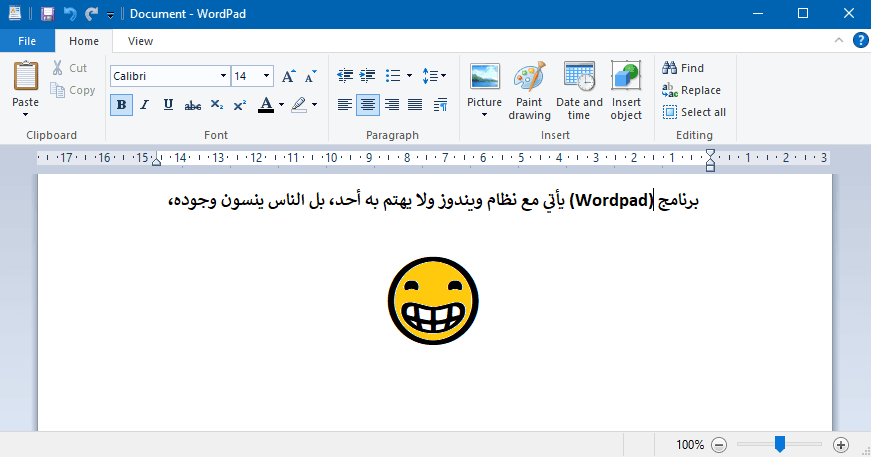This screenshot has height=457, width=871.
Task: Toggle Bold formatting off
Action: (121, 105)
